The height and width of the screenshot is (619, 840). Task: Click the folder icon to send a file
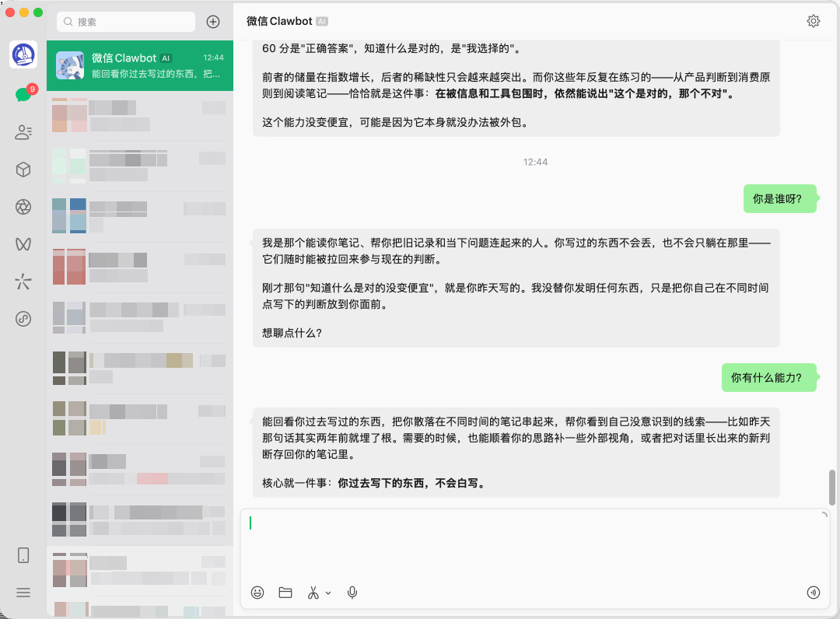[285, 593]
